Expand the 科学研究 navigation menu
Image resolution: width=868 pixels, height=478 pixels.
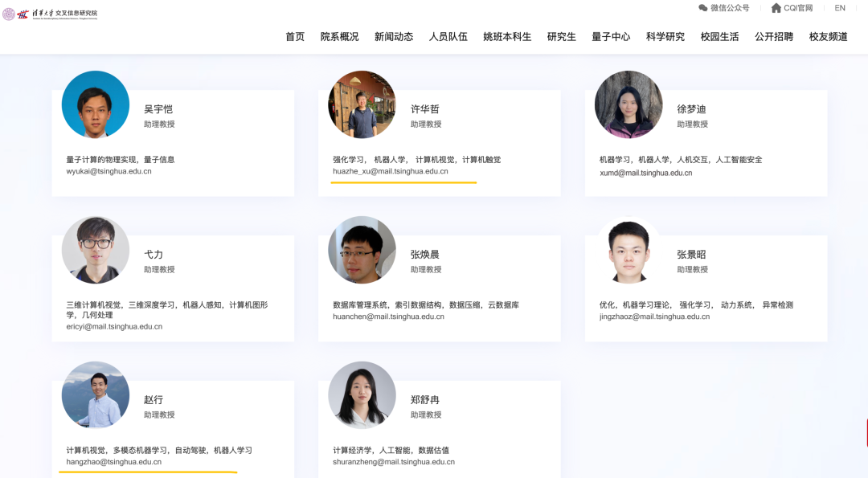(x=665, y=37)
